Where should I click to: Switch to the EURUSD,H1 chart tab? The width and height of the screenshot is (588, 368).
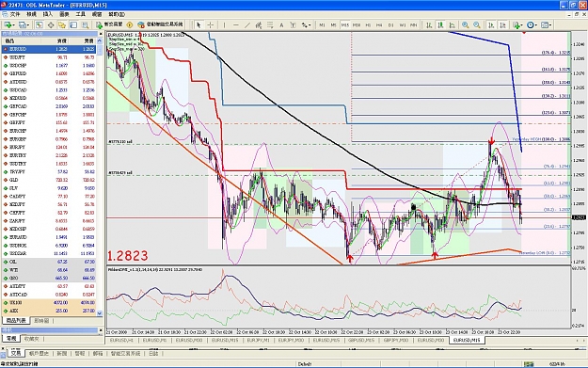tap(122, 341)
